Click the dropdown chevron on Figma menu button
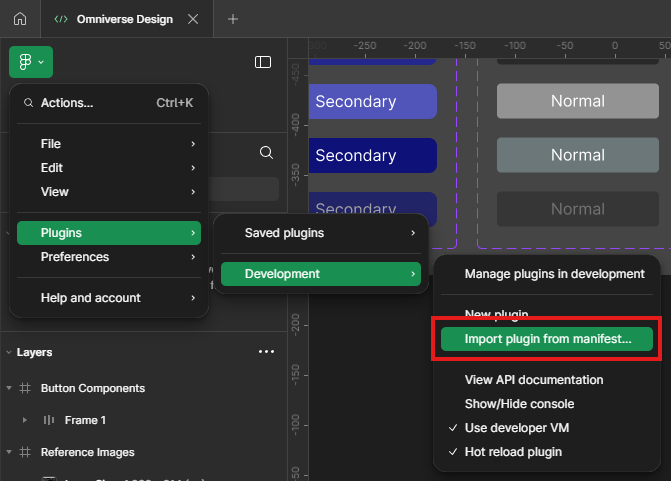671x481 pixels. [x=41, y=62]
